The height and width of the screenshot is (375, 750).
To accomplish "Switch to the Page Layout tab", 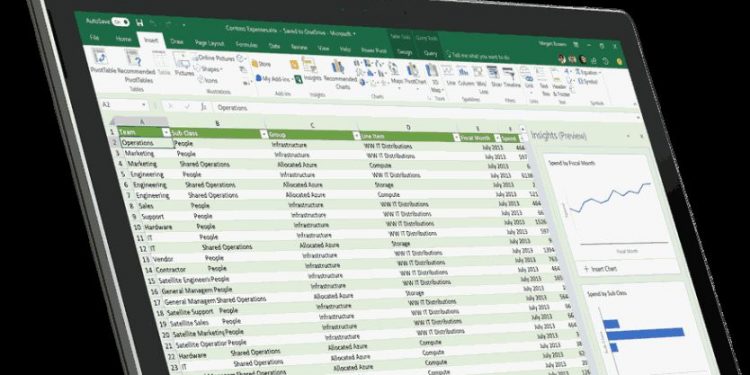I will tap(210, 43).
